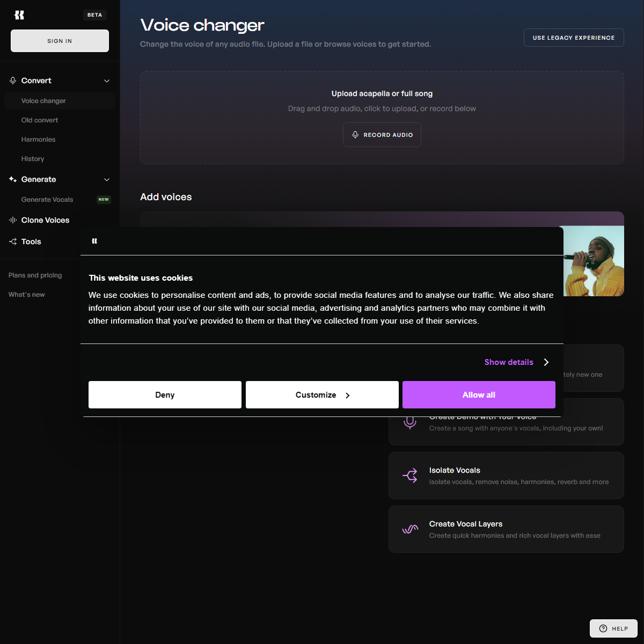This screenshot has height=644, width=644.
Task: Click the singer photo thumbnail
Action: pyautogui.click(x=594, y=261)
